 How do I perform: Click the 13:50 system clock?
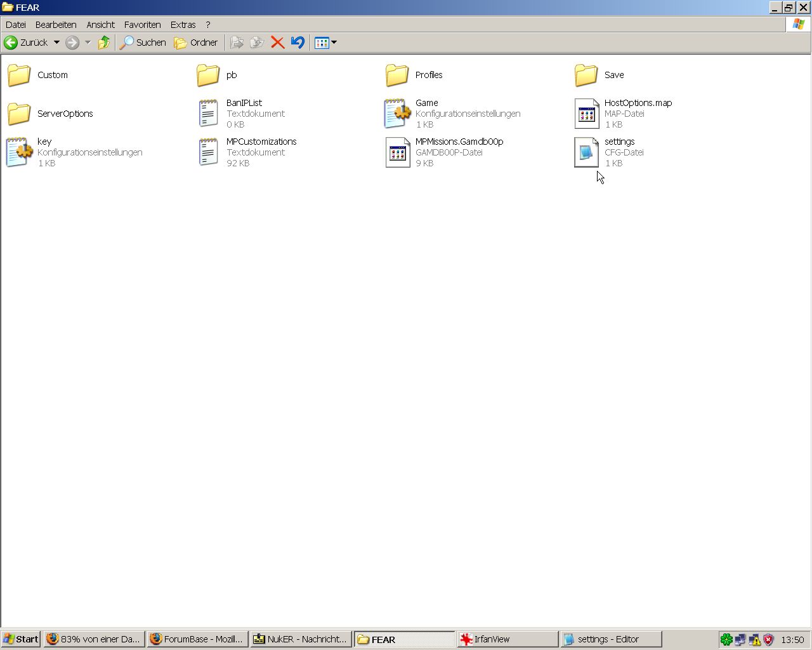792,640
